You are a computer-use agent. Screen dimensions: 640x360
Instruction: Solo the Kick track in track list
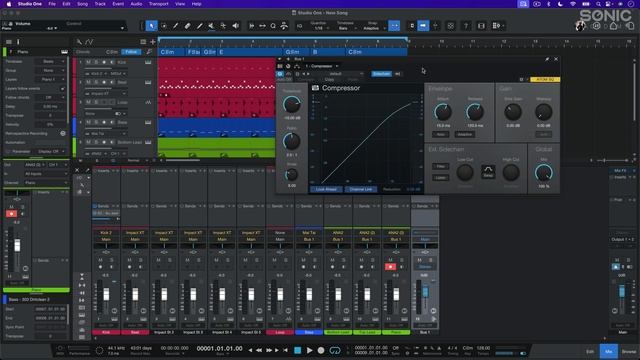tap(96, 62)
